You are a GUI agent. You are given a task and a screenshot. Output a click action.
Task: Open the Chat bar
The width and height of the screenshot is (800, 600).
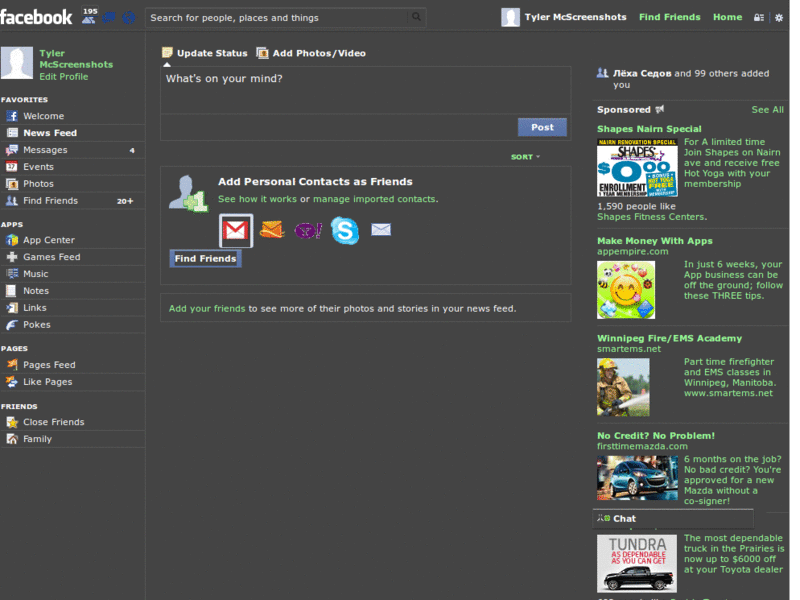[672, 518]
